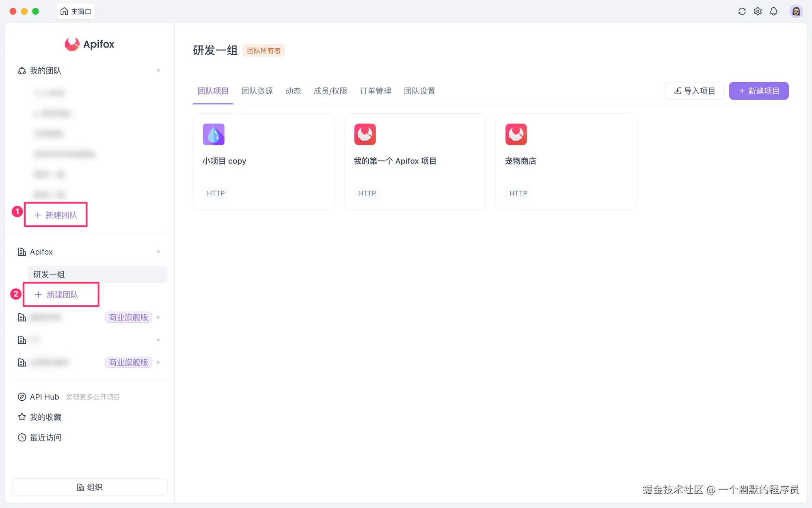Viewport: 812px width, 508px height.
Task: Open notifications bell icon
Action: pyautogui.click(x=773, y=11)
